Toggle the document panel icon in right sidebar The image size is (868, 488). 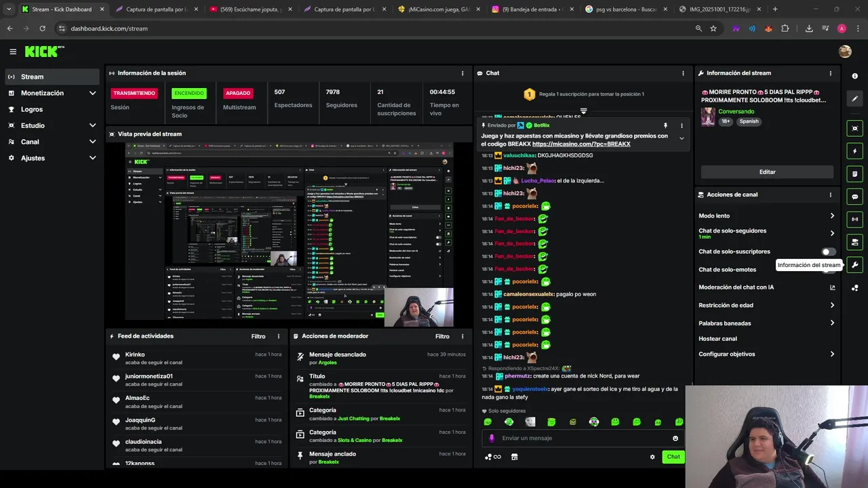click(x=855, y=174)
